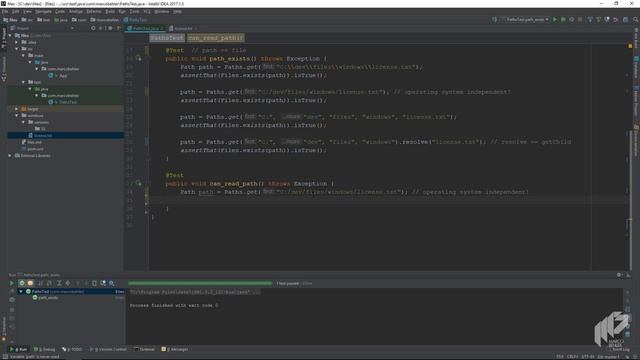640x360 pixels.
Task: Collapse the main folder in project tree
Action: [x=23, y=55]
